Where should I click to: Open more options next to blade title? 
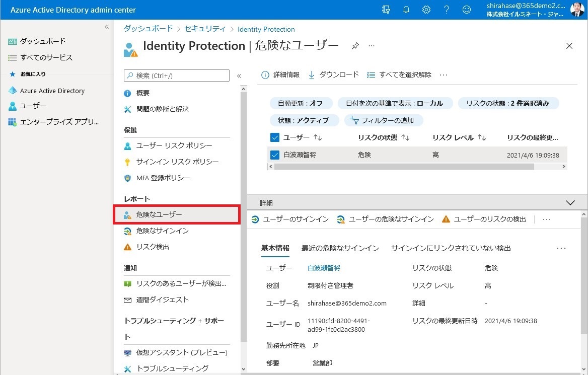click(x=371, y=46)
